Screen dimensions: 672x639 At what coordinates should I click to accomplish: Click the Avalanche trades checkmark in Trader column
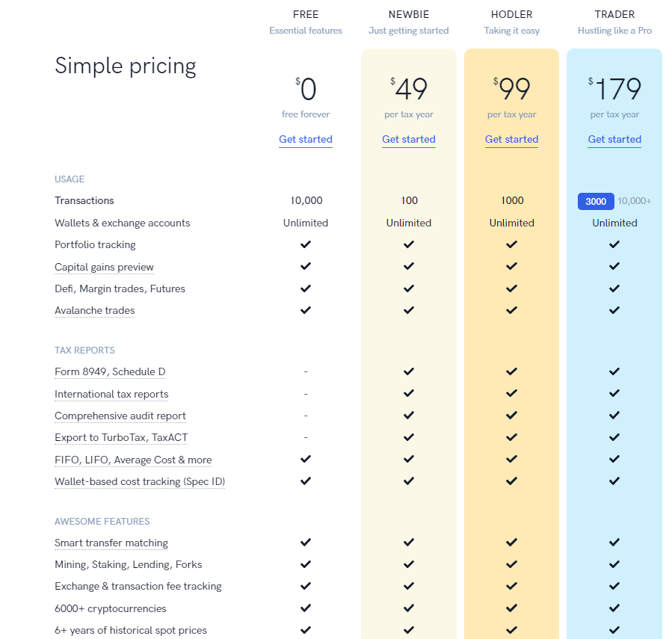[x=614, y=310]
